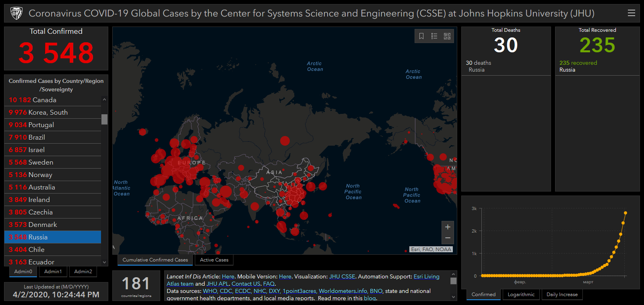Open Mobile Version 'Here' link

pos(285,276)
